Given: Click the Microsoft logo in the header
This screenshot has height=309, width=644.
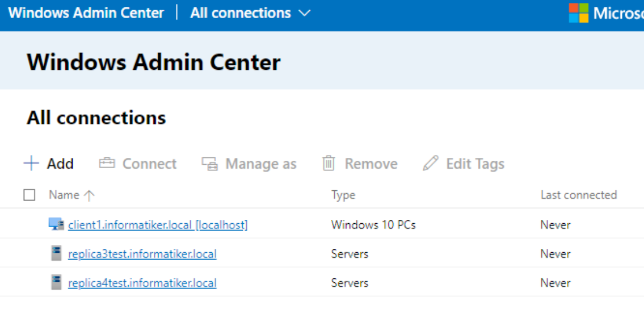Looking at the screenshot, I should point(578,13).
